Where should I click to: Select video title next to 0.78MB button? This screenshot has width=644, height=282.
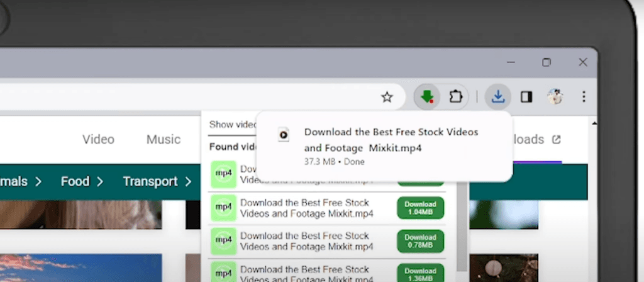(306, 241)
